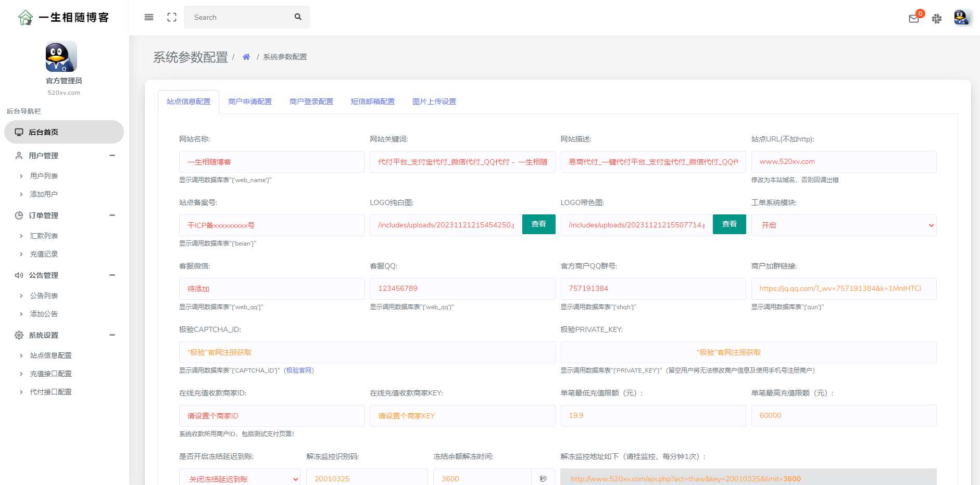The image size is (980, 485).
Task: Click the search magnifier icon
Action: pos(297,17)
